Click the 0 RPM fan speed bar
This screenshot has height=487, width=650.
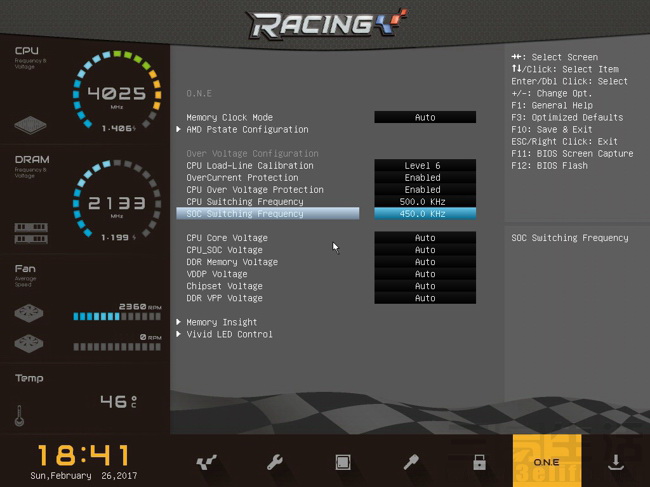[117, 347]
